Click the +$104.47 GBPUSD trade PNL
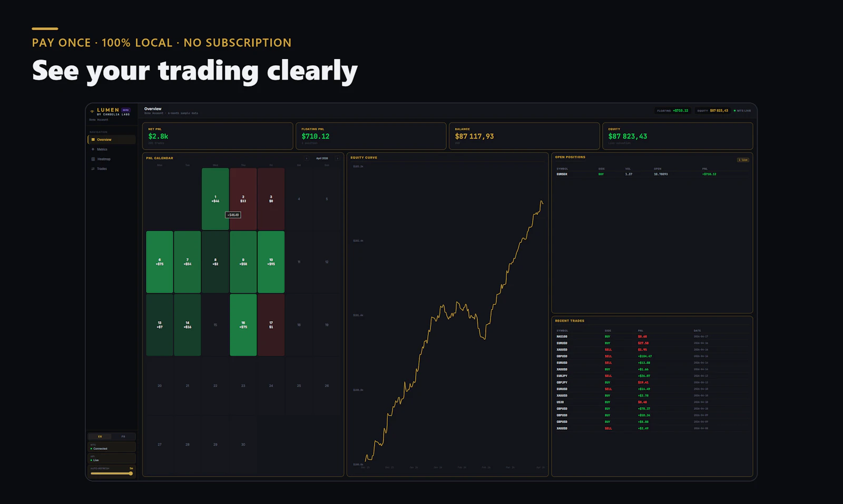The image size is (843, 504). point(645,356)
